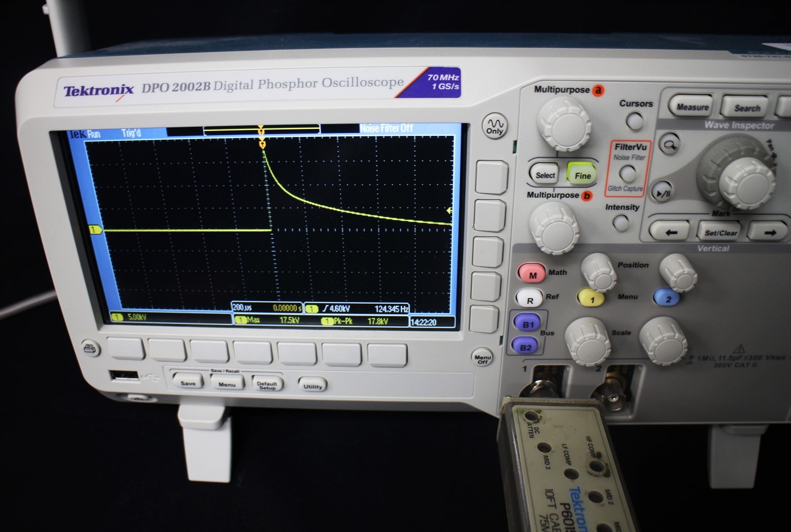Image resolution: width=791 pixels, height=532 pixels.
Task: Click the "Trig'd" trigger status text
Action: (131, 133)
